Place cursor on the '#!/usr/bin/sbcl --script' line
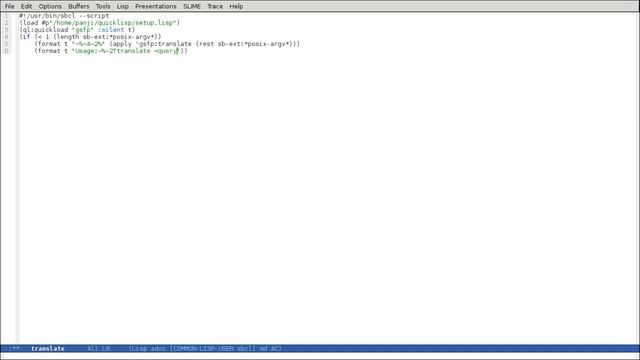Viewport: 640px width, 360px height. click(64, 16)
